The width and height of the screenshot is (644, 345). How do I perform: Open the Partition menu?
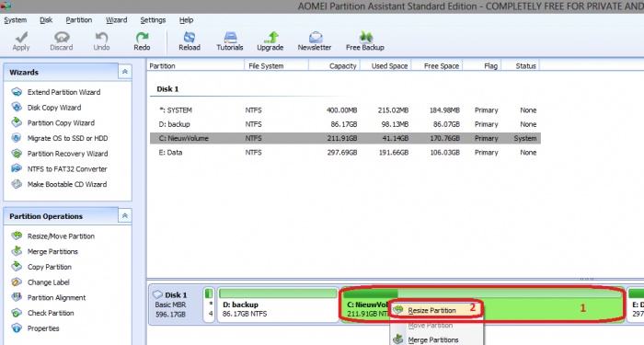[79, 19]
